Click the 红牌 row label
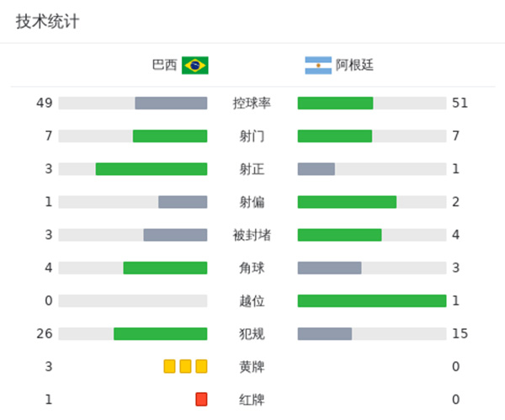The width and height of the screenshot is (505, 420). click(252, 399)
